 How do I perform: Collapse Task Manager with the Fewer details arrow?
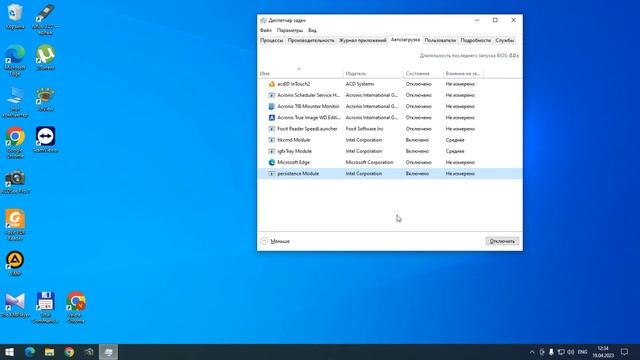click(264, 241)
